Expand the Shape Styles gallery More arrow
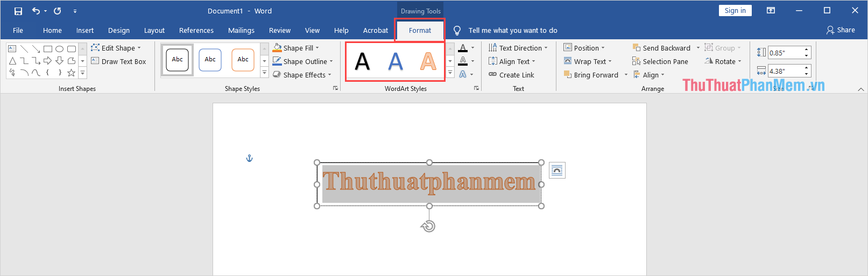The width and height of the screenshot is (868, 276). click(264, 73)
